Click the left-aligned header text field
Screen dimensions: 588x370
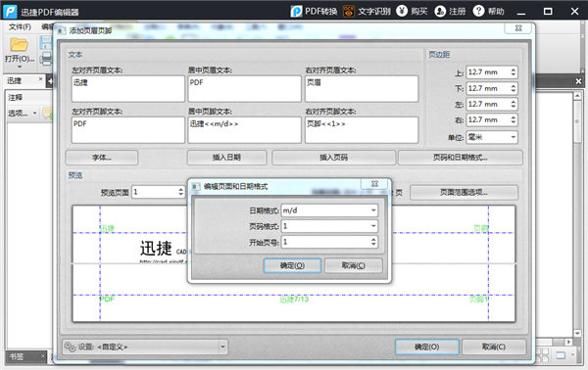[x=128, y=89]
